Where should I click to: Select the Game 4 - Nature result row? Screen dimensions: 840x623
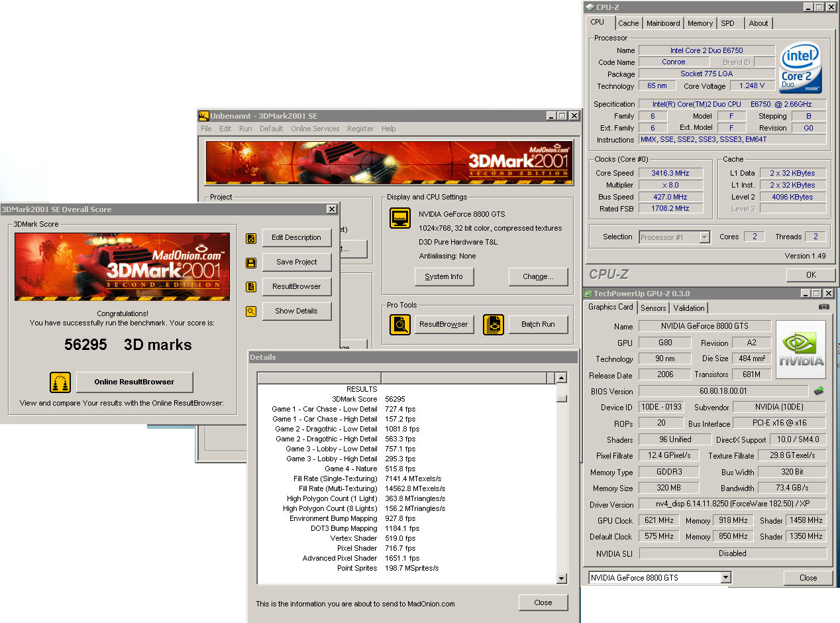(x=407, y=469)
